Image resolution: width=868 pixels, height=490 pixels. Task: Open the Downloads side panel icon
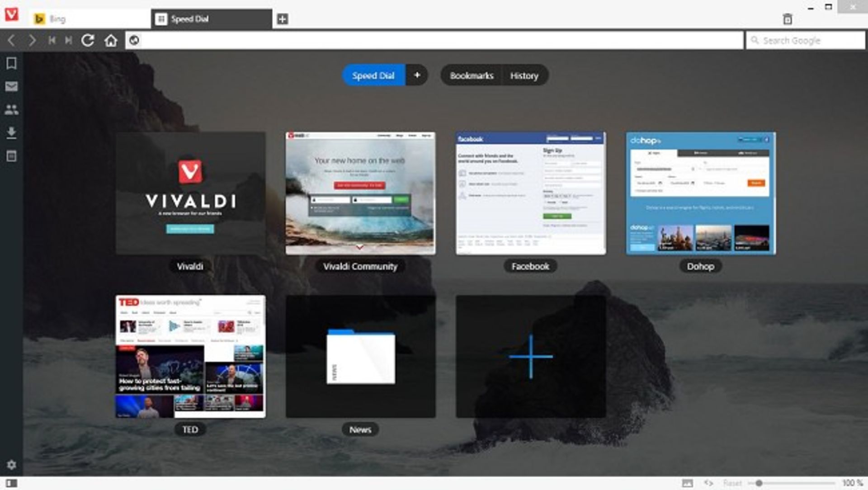point(11,132)
